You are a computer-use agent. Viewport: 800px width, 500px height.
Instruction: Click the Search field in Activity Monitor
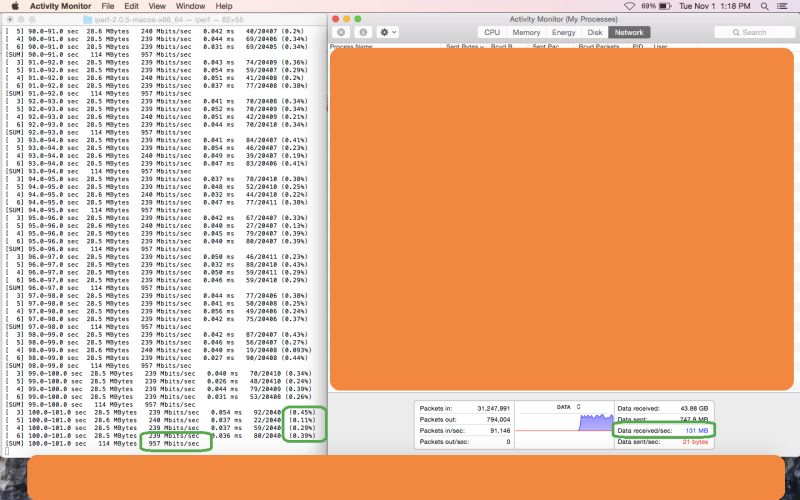755,32
